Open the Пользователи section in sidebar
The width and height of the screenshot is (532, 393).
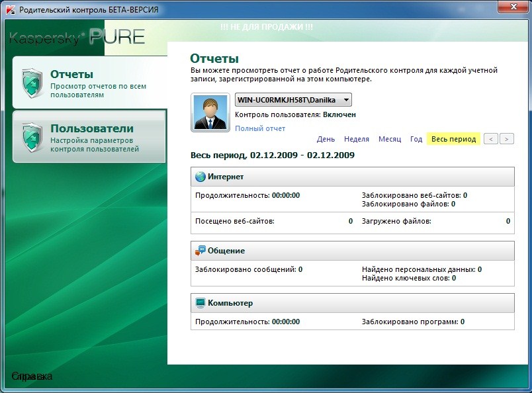tap(89, 137)
